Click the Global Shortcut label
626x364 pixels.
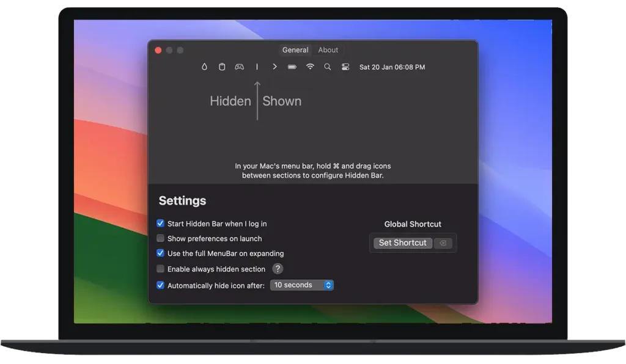[x=413, y=224]
